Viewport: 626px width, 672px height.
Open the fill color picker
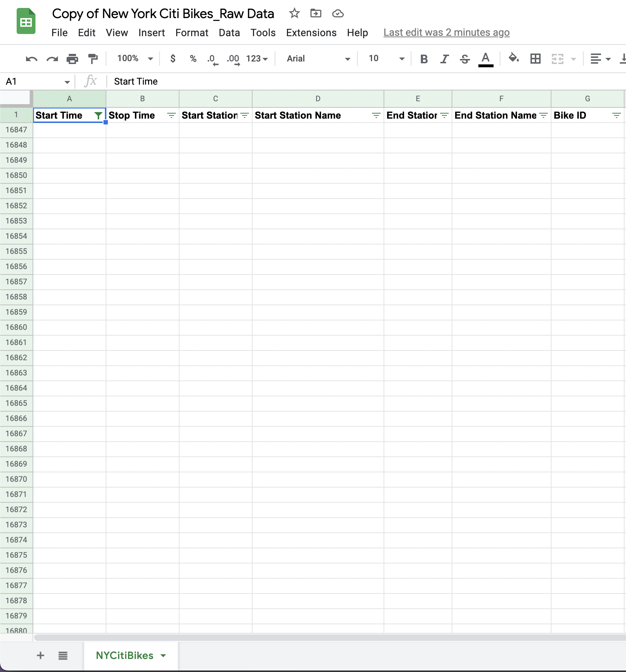(x=513, y=58)
